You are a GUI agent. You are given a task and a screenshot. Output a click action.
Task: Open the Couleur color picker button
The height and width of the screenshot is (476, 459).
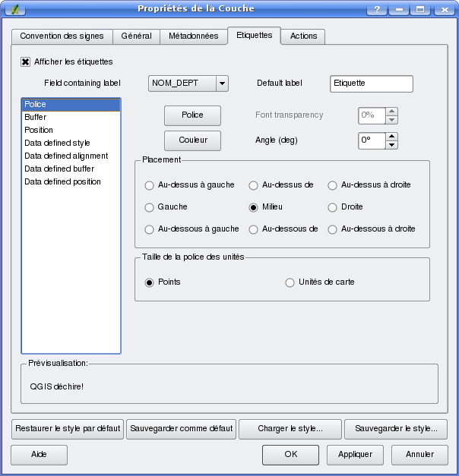(x=192, y=140)
